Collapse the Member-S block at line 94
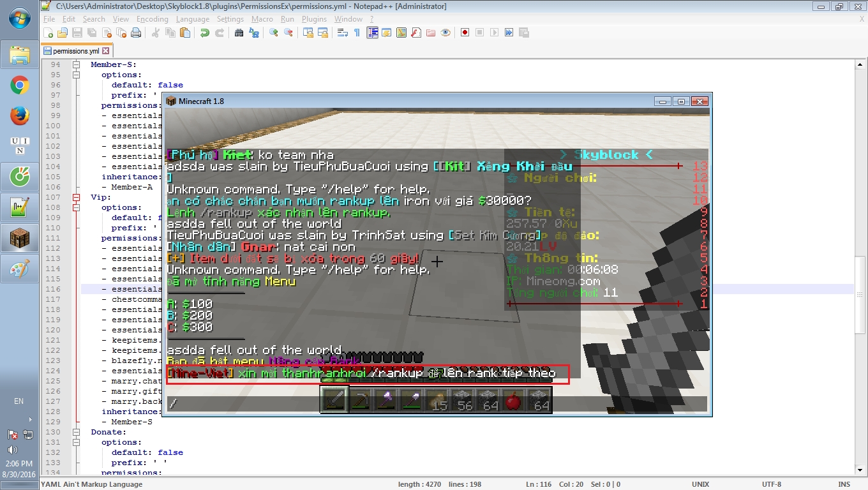Viewport: 868px width, 490px height. [76, 64]
